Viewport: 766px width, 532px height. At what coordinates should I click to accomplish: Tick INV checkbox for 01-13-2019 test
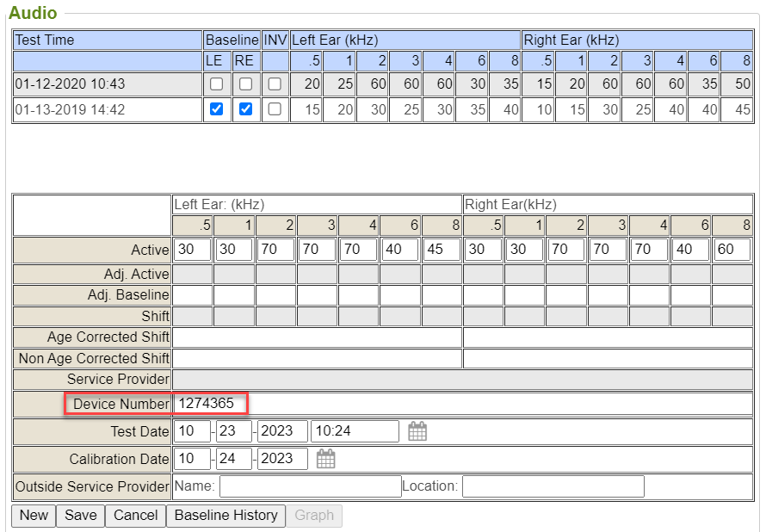[x=275, y=109]
